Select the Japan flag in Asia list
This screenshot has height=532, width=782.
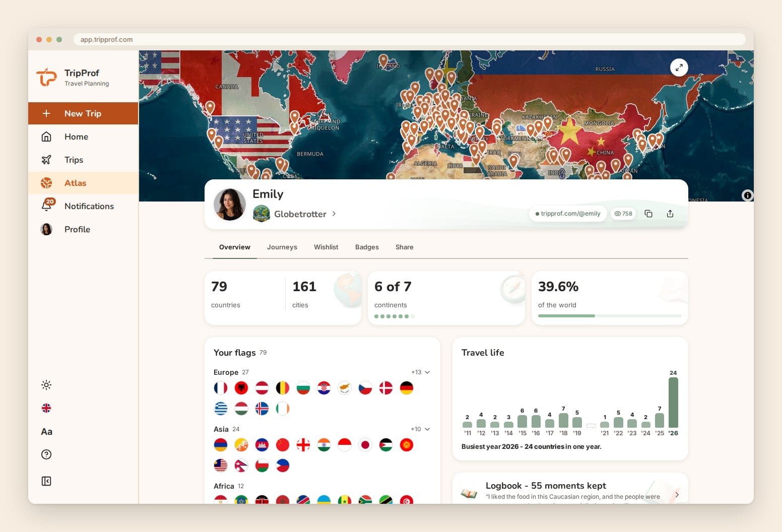click(365, 445)
